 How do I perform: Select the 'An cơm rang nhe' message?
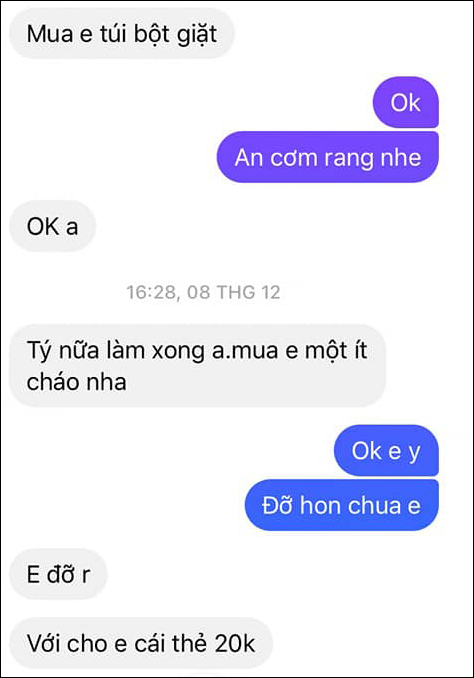pyautogui.click(x=327, y=157)
